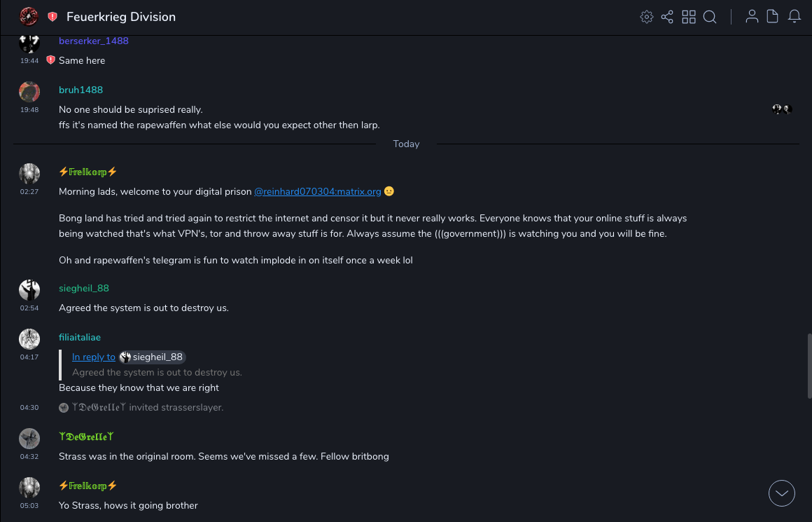
Task: Click the user pill in quoted reply
Action: point(152,357)
